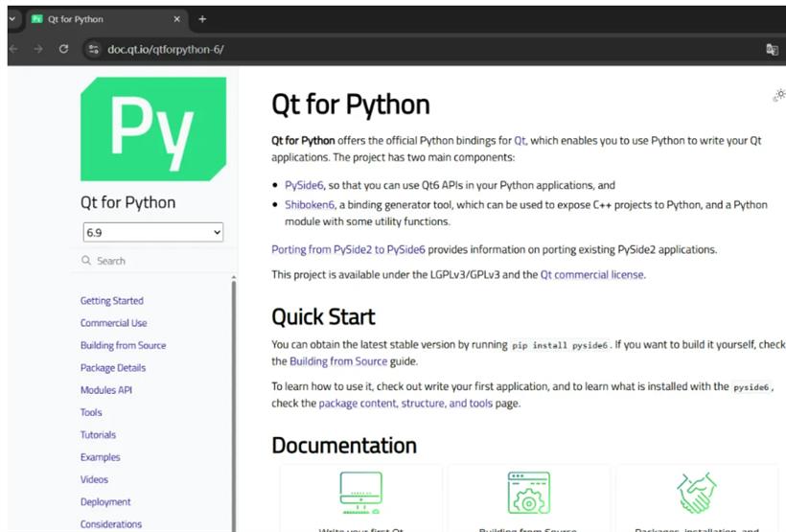This screenshot has width=786, height=532.
Task: Click the Documentation heading
Action: [344, 446]
